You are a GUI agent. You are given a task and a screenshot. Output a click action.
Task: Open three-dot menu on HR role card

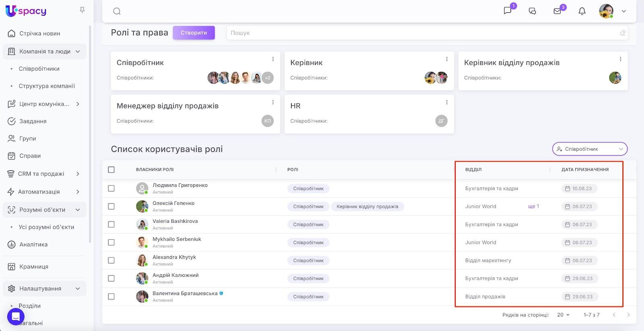[447, 103]
